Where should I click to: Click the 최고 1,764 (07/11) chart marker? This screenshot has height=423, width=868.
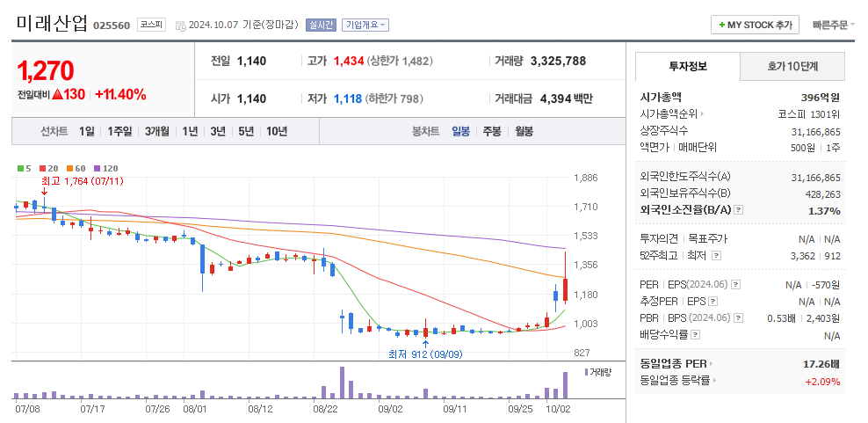pos(83,181)
